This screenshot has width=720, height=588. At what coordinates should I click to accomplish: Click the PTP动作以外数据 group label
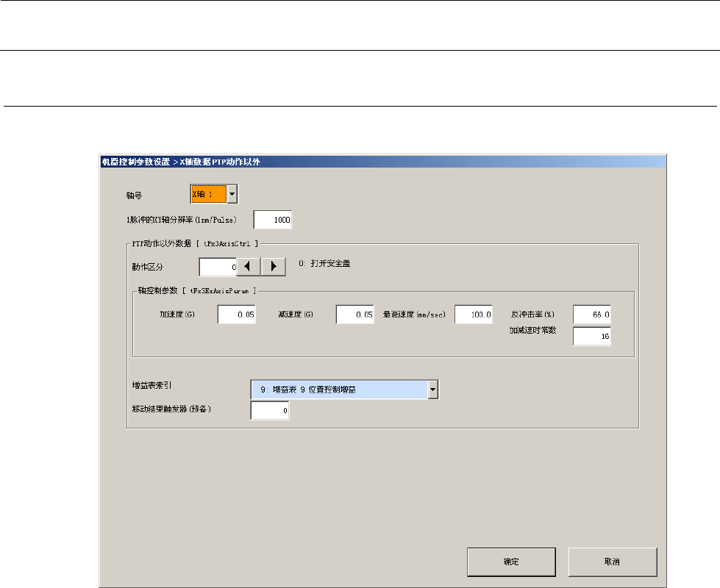click(x=192, y=242)
